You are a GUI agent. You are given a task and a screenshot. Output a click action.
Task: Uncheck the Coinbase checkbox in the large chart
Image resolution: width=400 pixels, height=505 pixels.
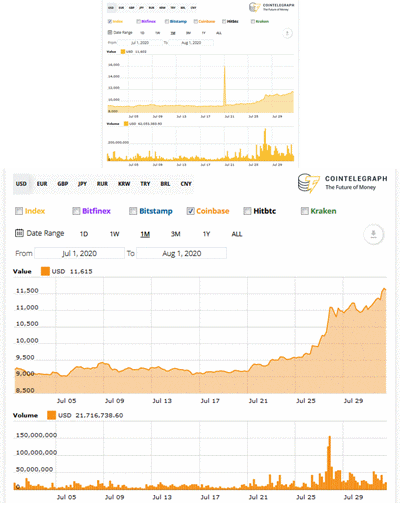[190, 211]
